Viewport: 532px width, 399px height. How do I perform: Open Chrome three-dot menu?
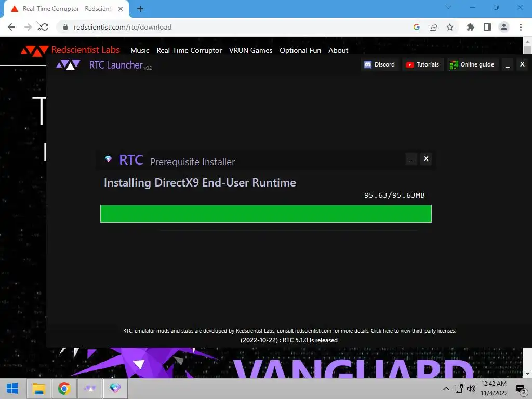coord(521,27)
